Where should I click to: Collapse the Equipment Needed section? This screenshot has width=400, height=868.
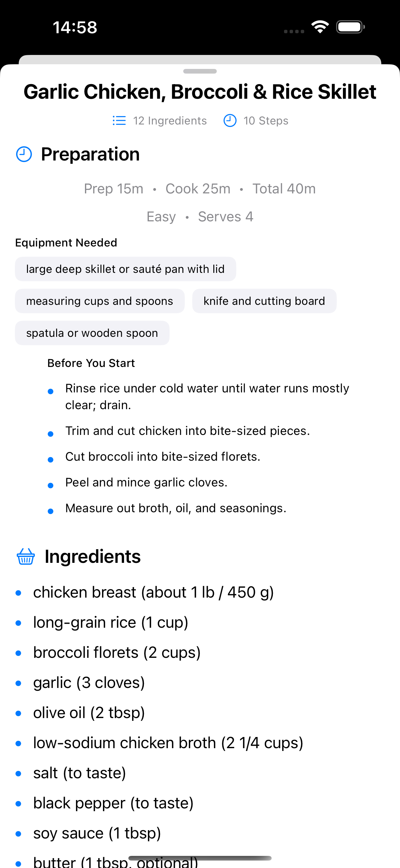pos(66,242)
